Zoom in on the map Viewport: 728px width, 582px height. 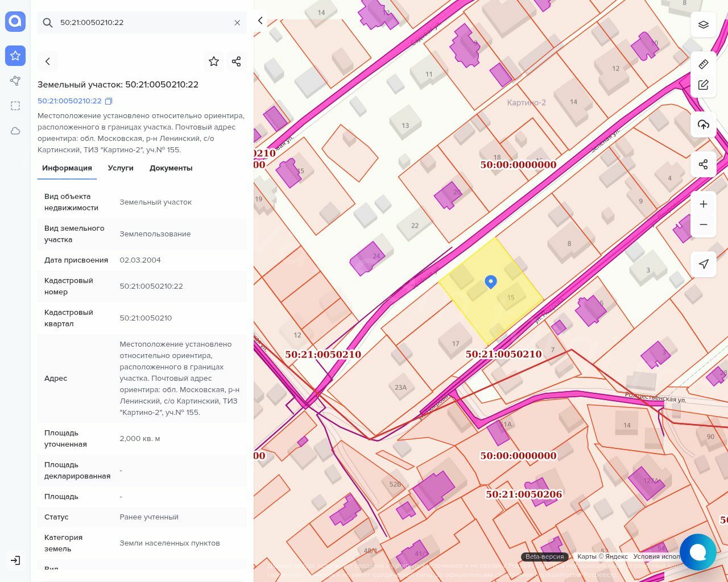(x=704, y=204)
